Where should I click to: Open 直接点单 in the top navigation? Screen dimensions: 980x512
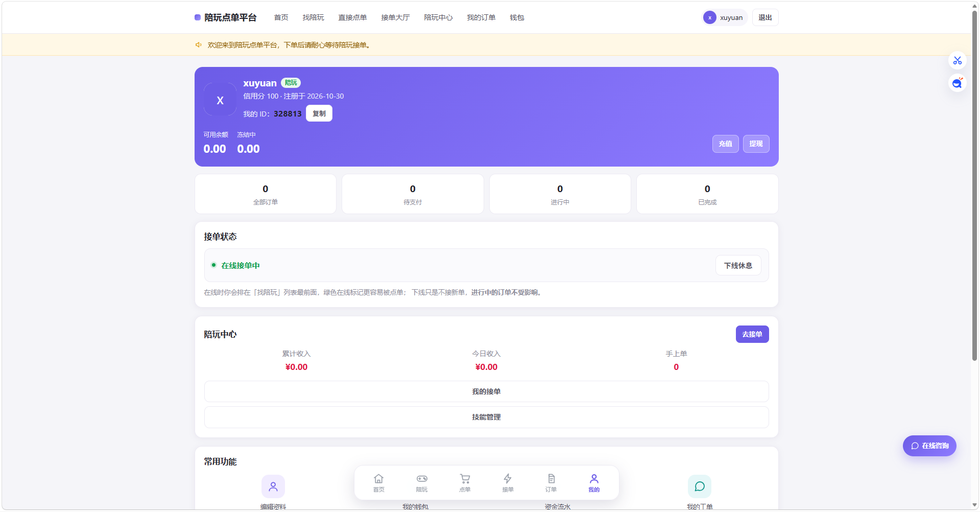(352, 17)
